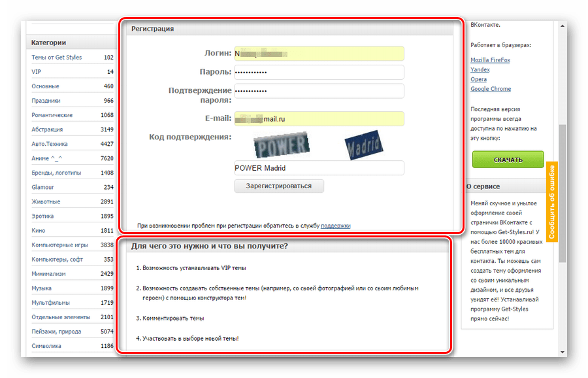Open the Кино category
Screen dimensions: 588x378
tap(39, 230)
